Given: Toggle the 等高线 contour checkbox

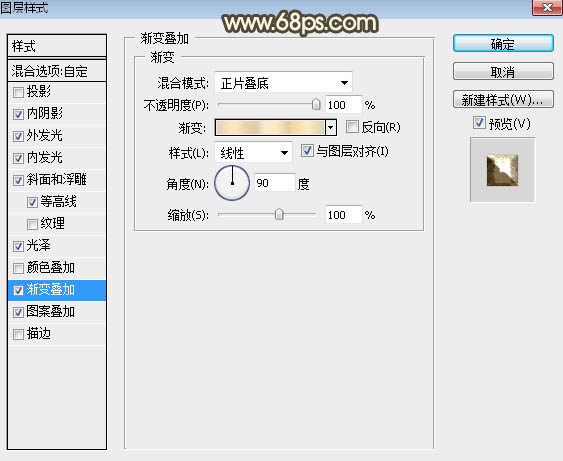Looking at the screenshot, I should point(32,202).
